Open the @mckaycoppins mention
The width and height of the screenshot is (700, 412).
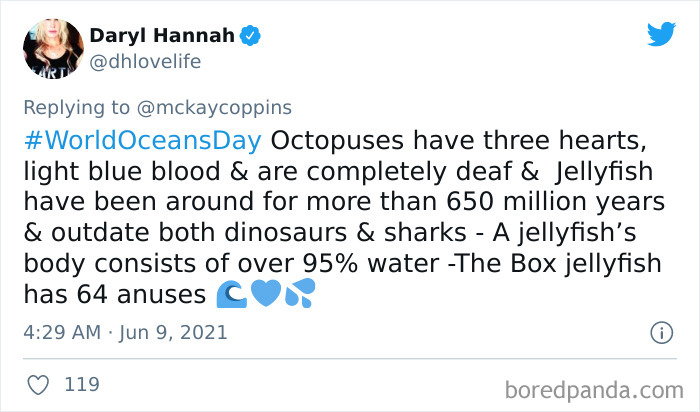pos(214,108)
